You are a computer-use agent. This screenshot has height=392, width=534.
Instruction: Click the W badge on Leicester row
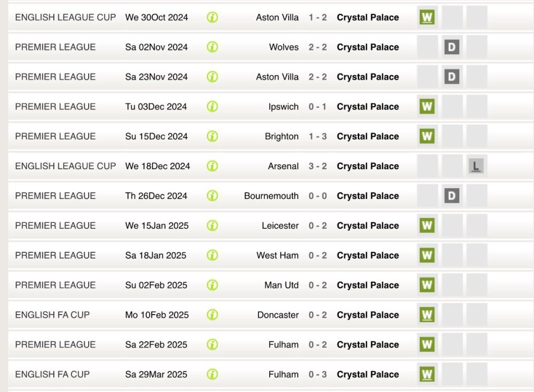click(x=427, y=226)
